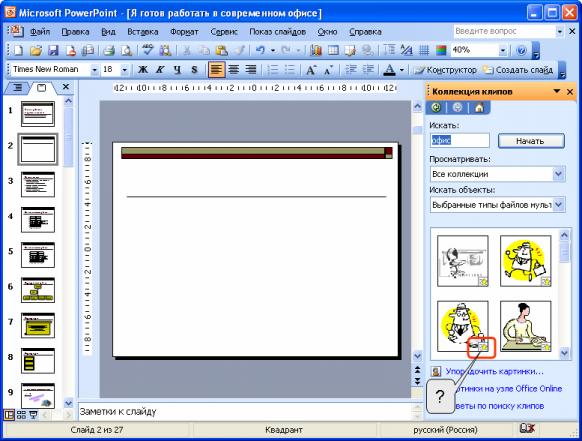Click the Начать search button
582x441 pixels.
[x=531, y=141]
